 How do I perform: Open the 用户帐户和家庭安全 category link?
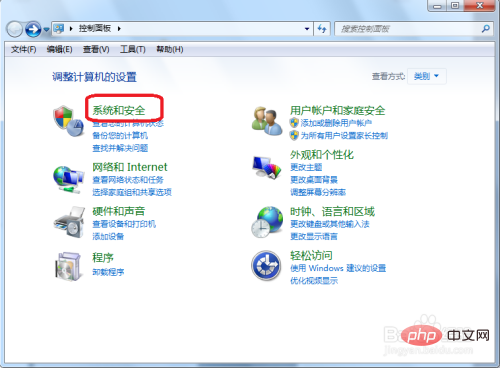click(337, 110)
